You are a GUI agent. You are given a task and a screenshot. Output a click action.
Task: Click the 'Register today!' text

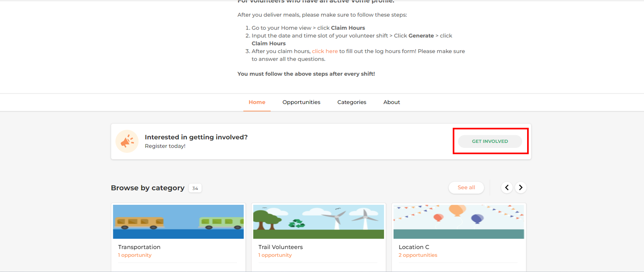point(165,146)
